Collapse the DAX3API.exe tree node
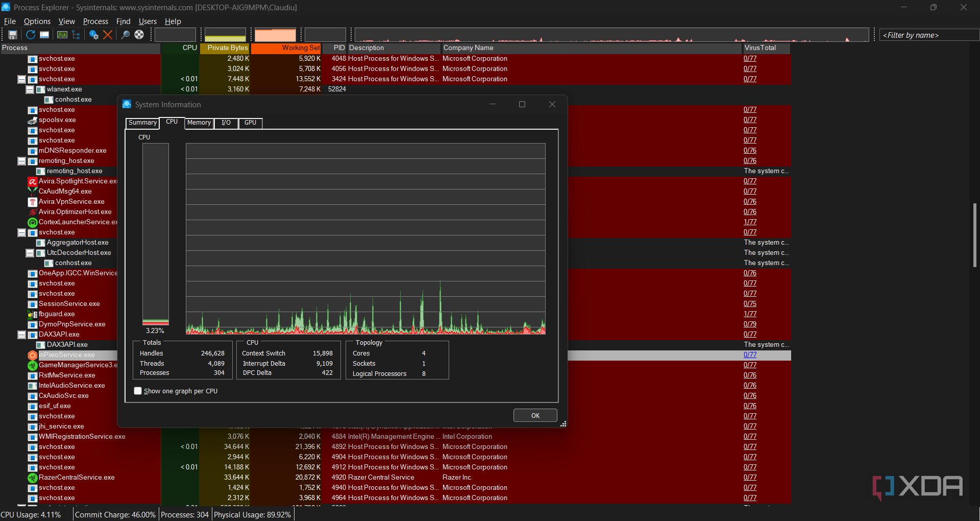980x521 pixels. [x=21, y=335]
